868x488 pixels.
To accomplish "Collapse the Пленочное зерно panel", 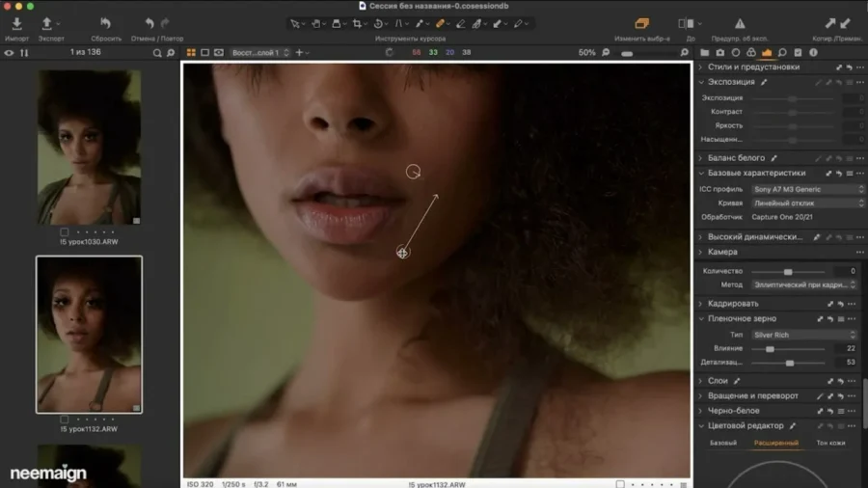I will click(701, 318).
